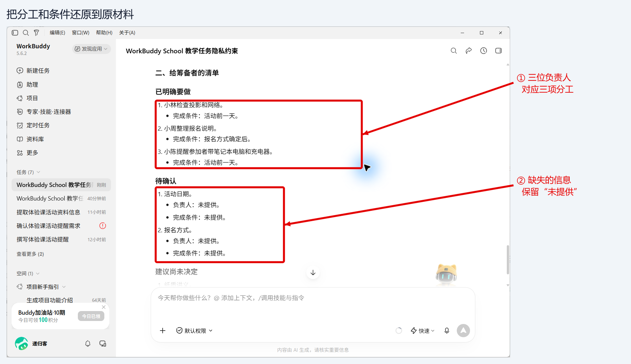Open the 帮助(H) menu
The height and width of the screenshot is (364, 631).
point(104,33)
